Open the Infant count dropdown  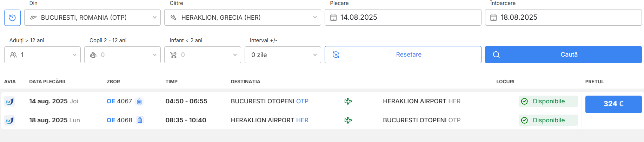click(x=203, y=55)
